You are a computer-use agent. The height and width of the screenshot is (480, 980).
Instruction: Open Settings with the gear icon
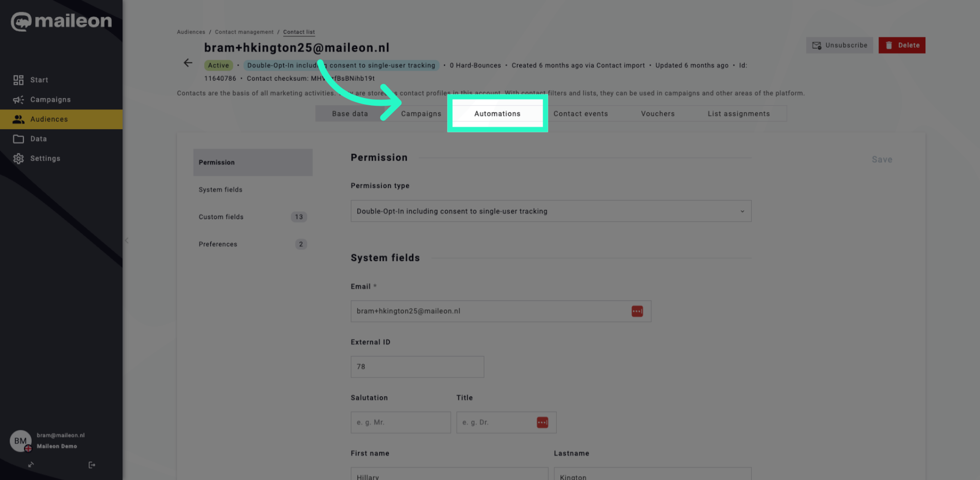coord(19,158)
